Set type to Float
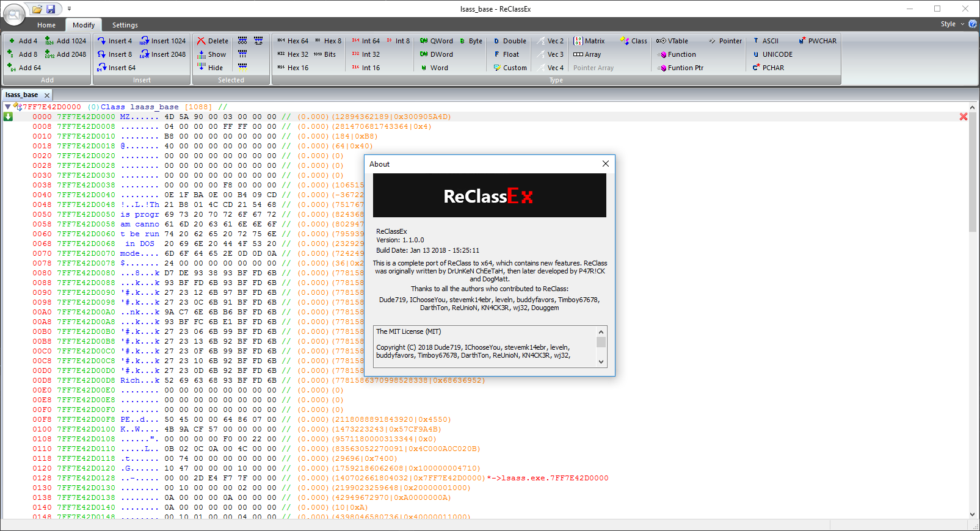The width and height of the screenshot is (980, 531). 507,54
